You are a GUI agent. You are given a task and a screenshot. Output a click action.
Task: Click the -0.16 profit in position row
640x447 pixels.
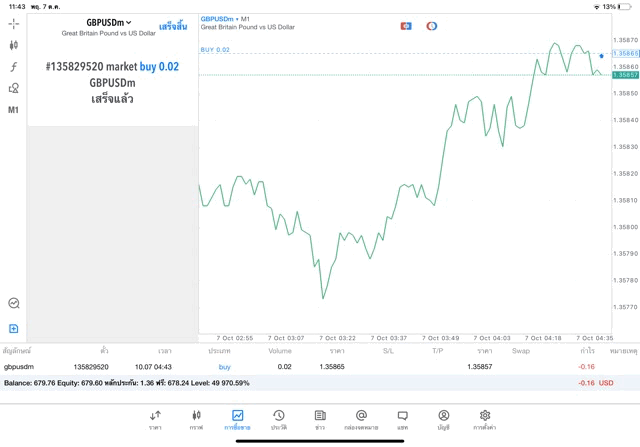587,367
